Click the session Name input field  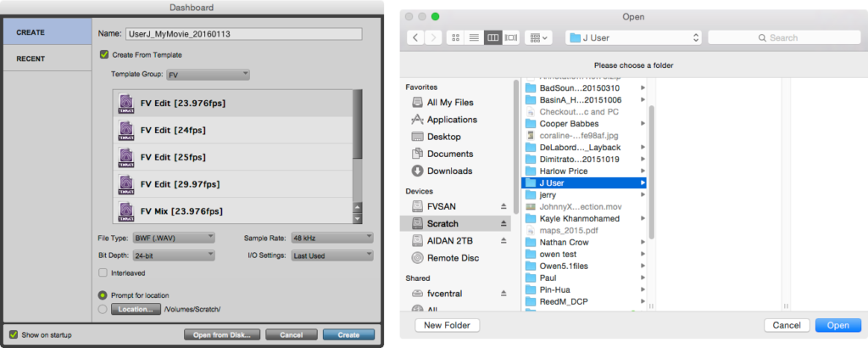pyautogui.click(x=244, y=34)
